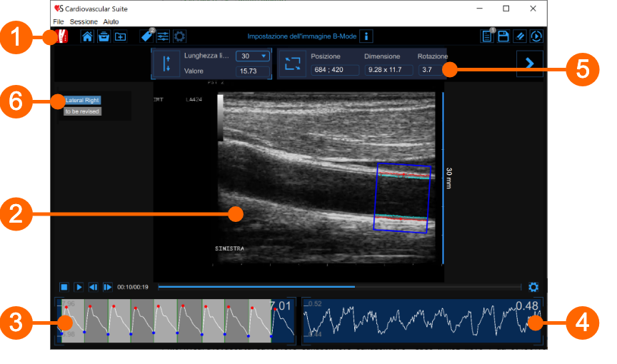Open the Sessione menu
Screen dimensions: 617x364
84,22
